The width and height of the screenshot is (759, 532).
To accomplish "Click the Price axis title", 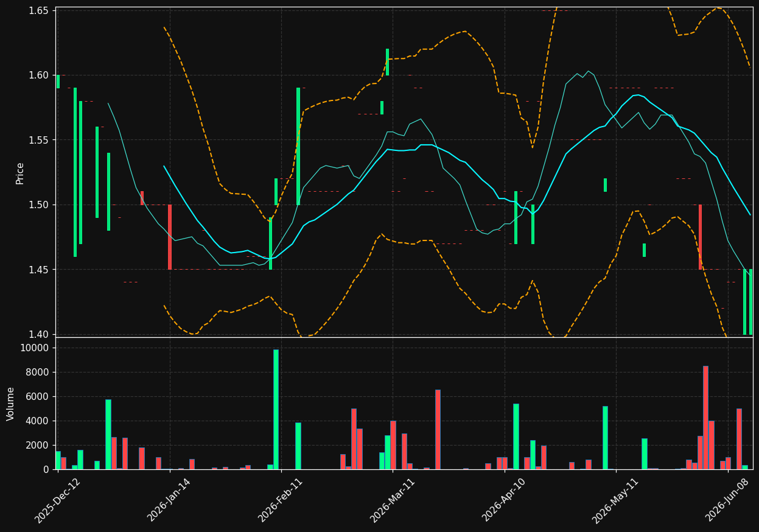I will click(20, 173).
